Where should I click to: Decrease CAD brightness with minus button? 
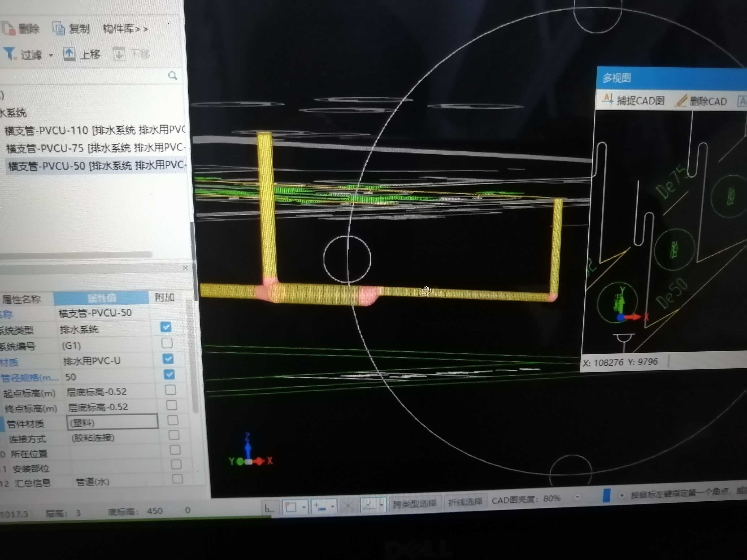577,497
